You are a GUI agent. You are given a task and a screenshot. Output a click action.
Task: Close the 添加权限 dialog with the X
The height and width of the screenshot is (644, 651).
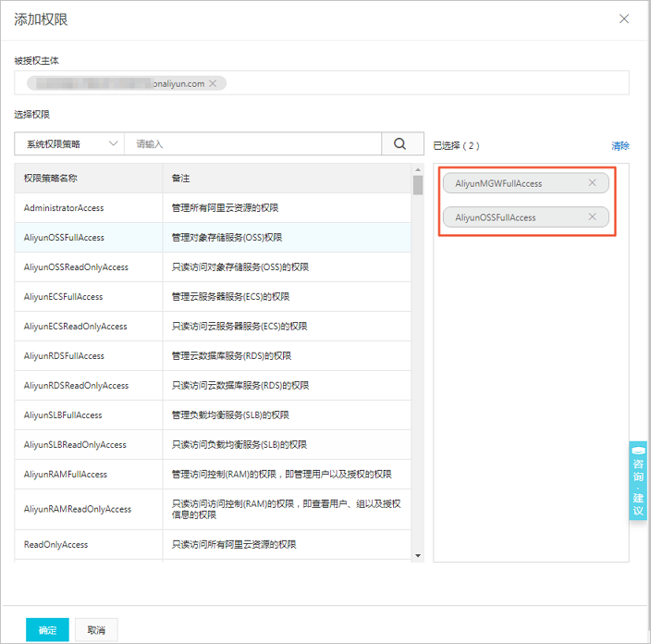pyautogui.click(x=624, y=19)
